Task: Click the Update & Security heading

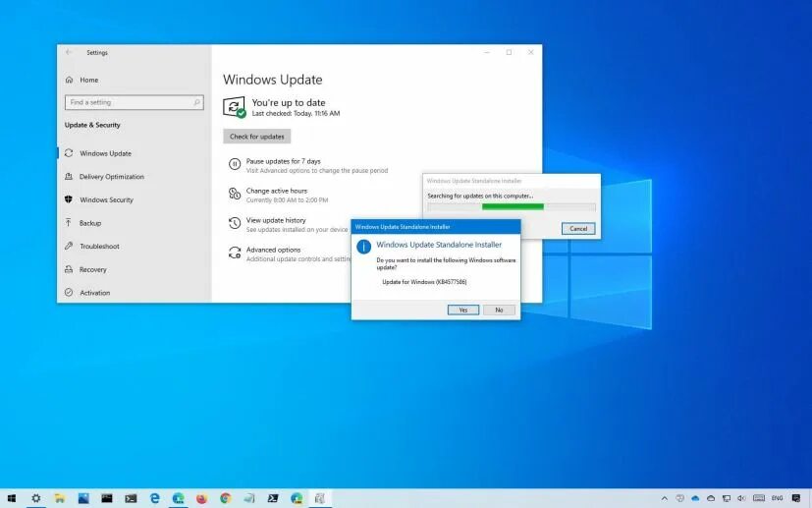Action: [92, 125]
